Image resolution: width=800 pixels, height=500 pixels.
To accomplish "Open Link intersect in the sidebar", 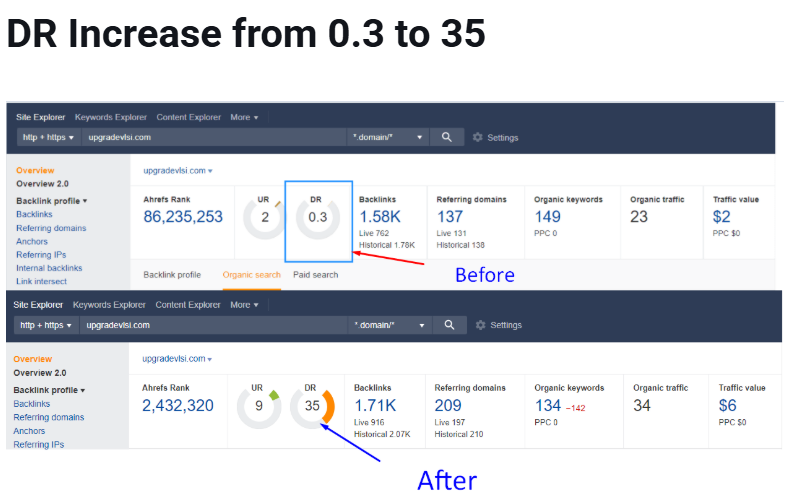I will pos(41,281).
